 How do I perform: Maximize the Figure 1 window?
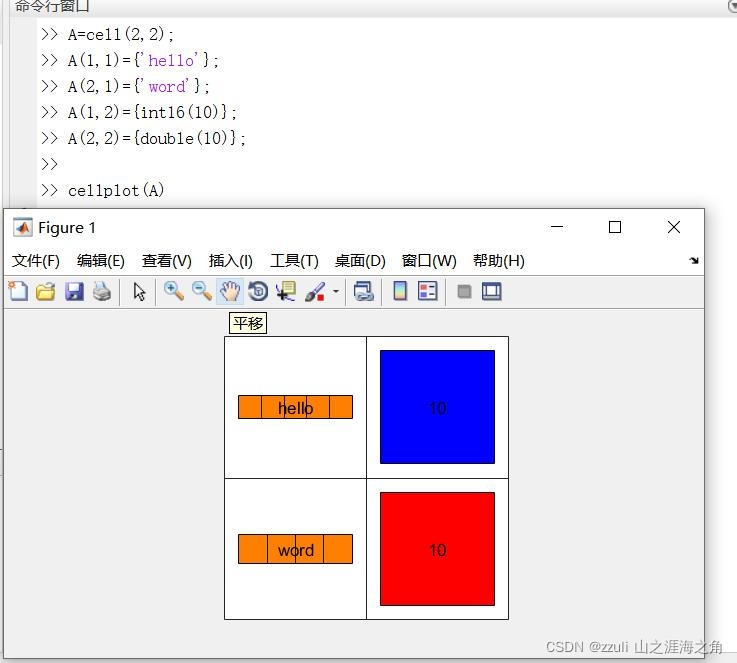pyautogui.click(x=615, y=227)
